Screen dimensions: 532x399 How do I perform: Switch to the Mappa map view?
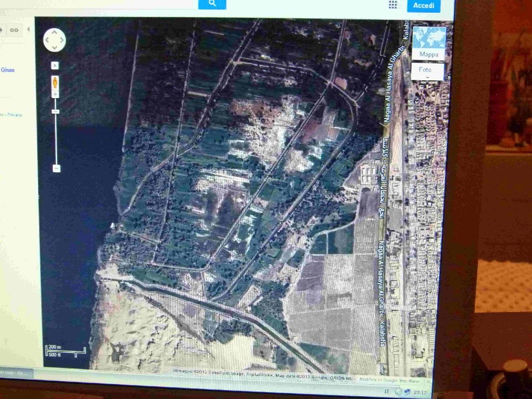429,44
